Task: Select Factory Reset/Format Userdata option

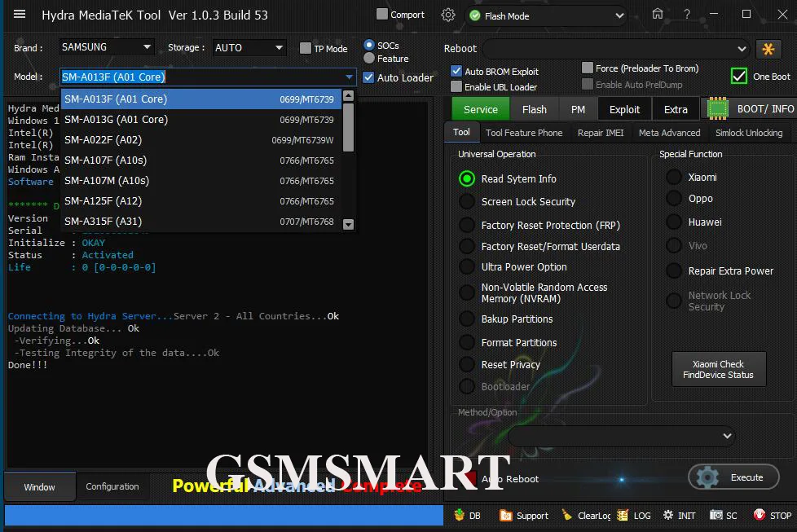Action: pos(467,246)
